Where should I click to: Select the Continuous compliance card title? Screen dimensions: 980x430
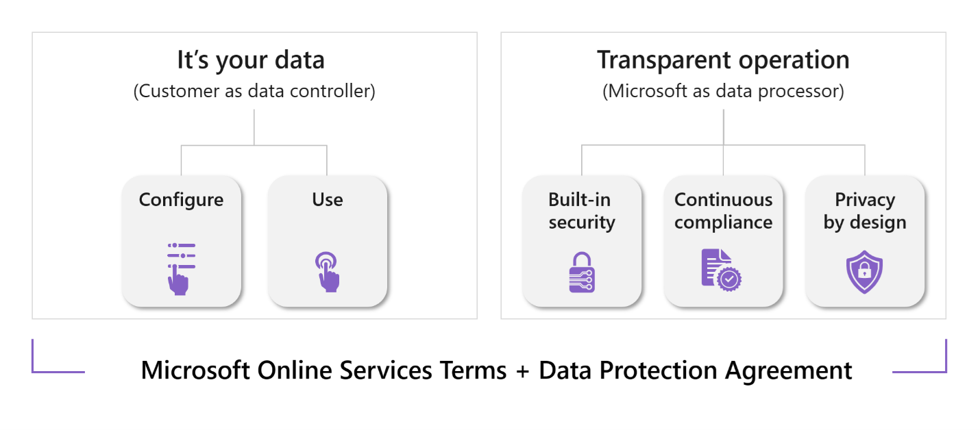point(723,211)
